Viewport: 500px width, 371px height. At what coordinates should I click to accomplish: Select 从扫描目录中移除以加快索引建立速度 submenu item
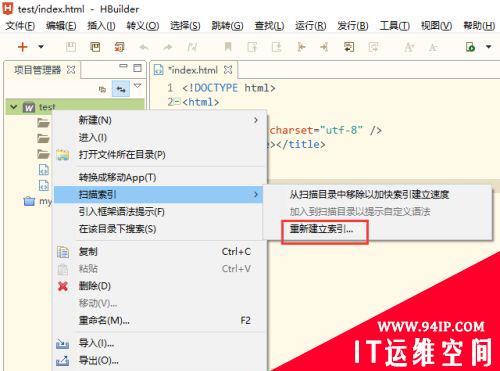click(369, 195)
